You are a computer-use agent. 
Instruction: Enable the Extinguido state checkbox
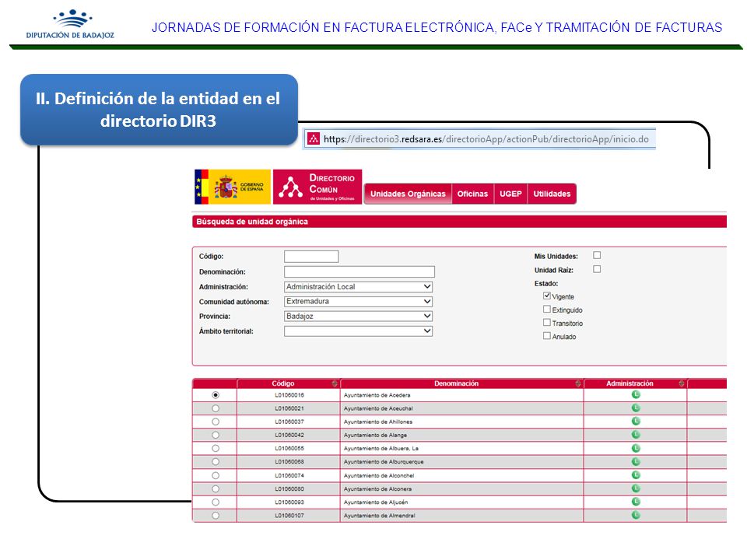click(547, 309)
